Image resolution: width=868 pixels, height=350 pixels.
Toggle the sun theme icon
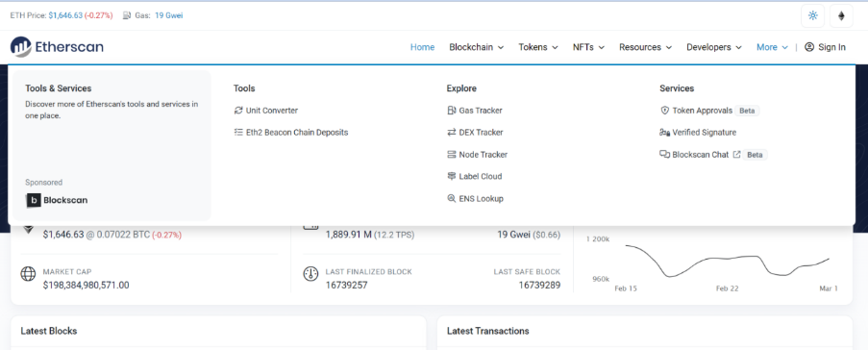click(812, 15)
